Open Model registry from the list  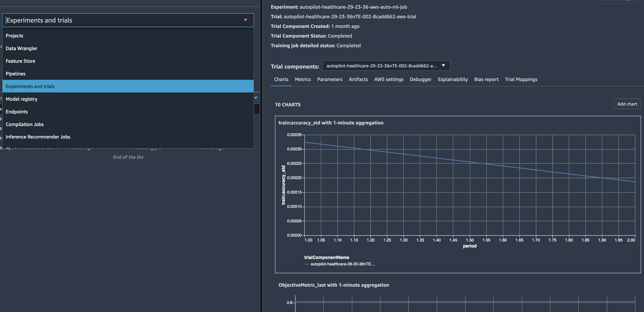pos(21,99)
